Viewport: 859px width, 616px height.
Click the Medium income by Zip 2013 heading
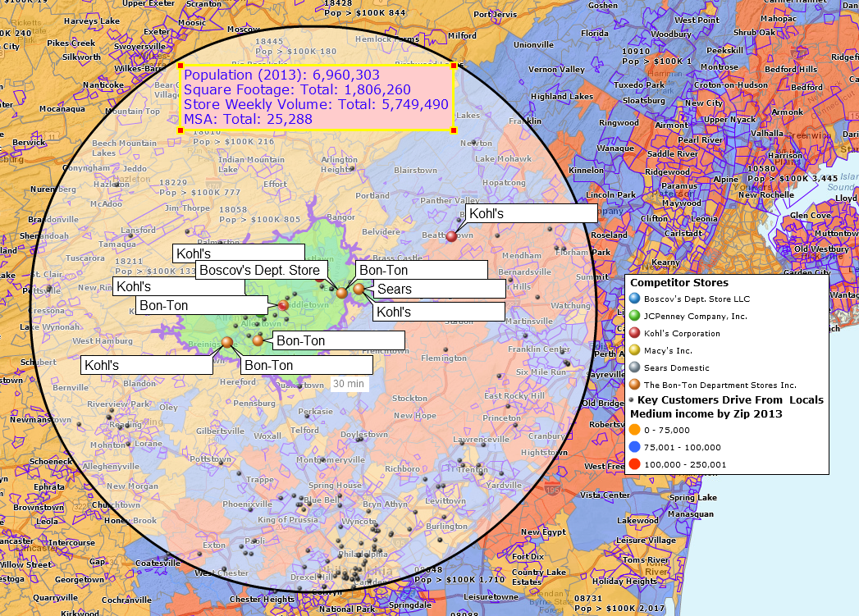coord(706,414)
